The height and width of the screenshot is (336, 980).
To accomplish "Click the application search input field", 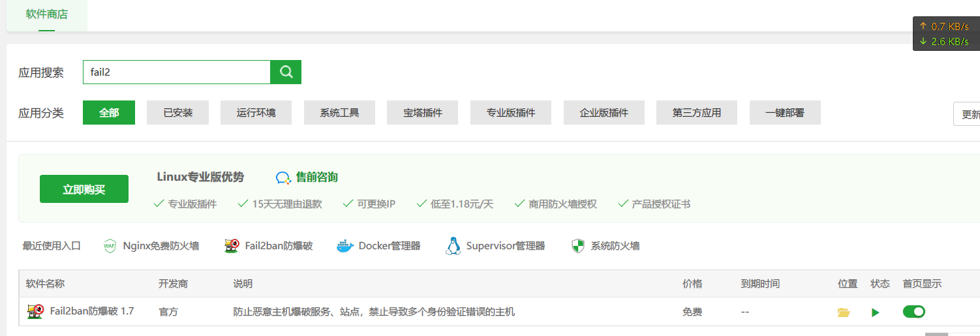I will click(x=176, y=72).
